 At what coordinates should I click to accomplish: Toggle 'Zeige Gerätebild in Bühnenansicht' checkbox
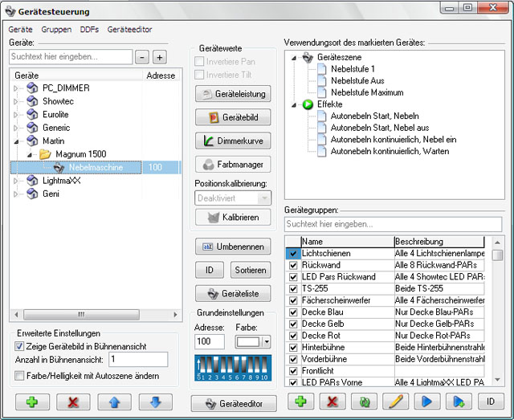pos(19,346)
